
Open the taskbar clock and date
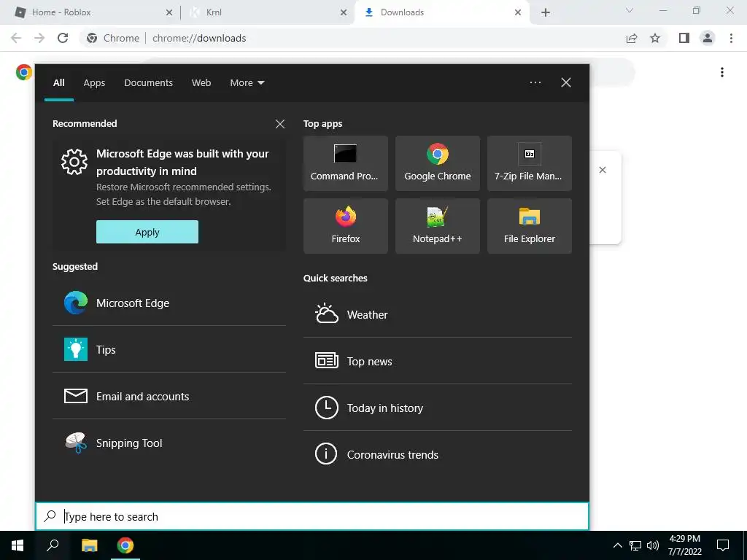pos(684,545)
